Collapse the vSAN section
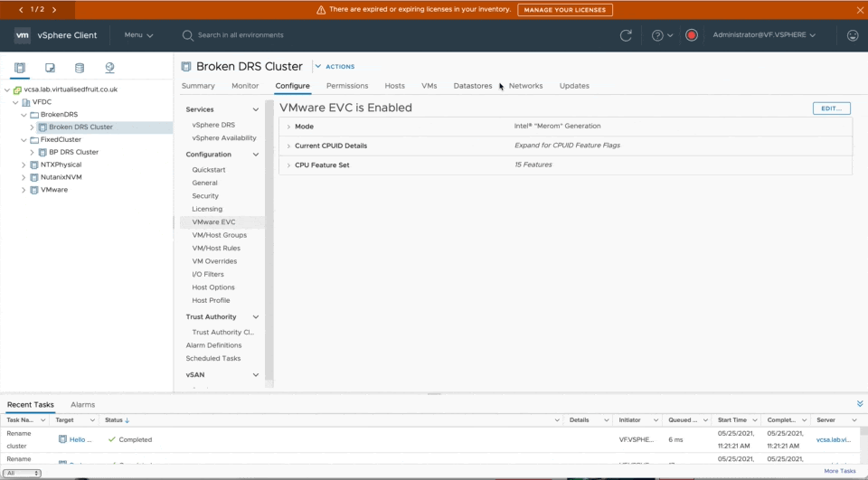The height and width of the screenshot is (480, 868). (x=256, y=375)
